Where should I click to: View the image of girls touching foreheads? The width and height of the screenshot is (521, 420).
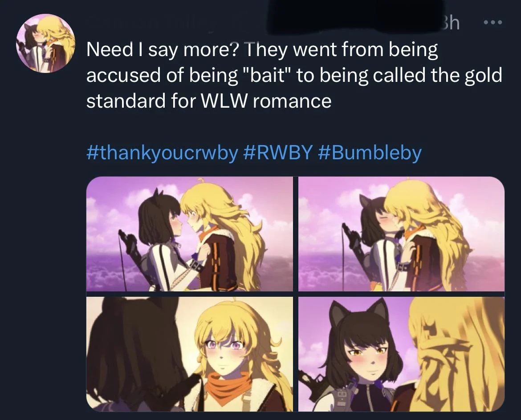190,234
